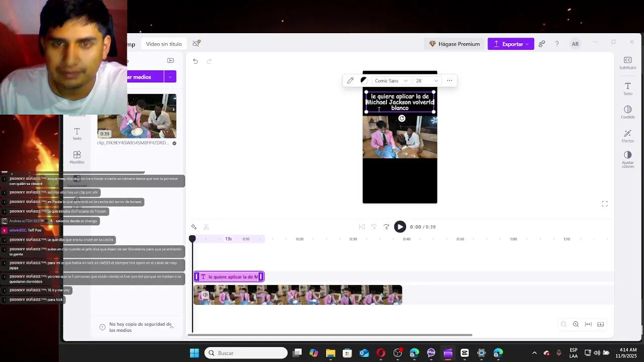Open the text color picker circle
The width and height of the screenshot is (644, 362).
(364, 80)
